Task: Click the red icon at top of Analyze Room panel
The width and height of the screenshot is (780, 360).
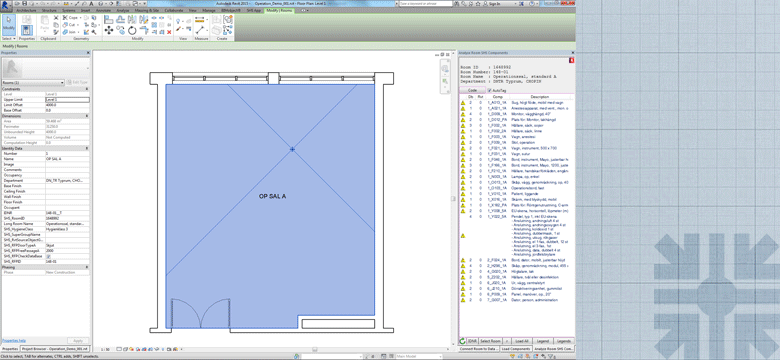Action: (572, 60)
